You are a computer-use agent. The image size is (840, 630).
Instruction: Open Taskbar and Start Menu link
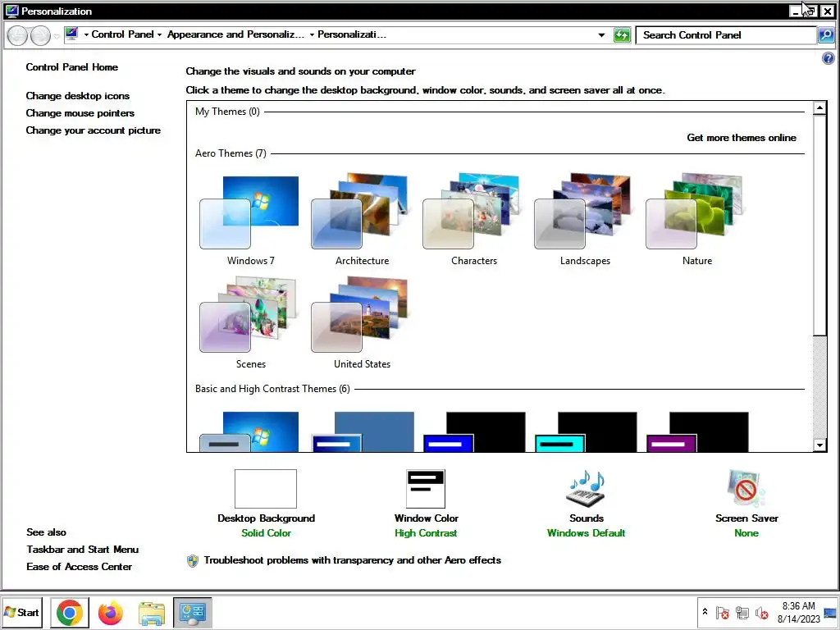pos(83,549)
